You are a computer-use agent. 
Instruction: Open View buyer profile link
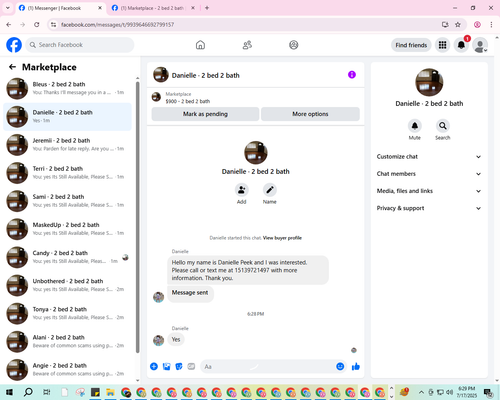coord(282,238)
